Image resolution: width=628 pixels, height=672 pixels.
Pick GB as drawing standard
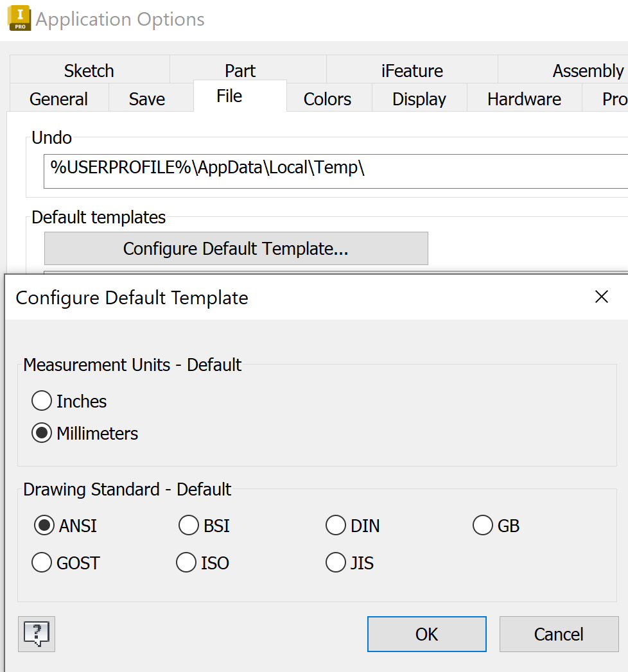(483, 526)
